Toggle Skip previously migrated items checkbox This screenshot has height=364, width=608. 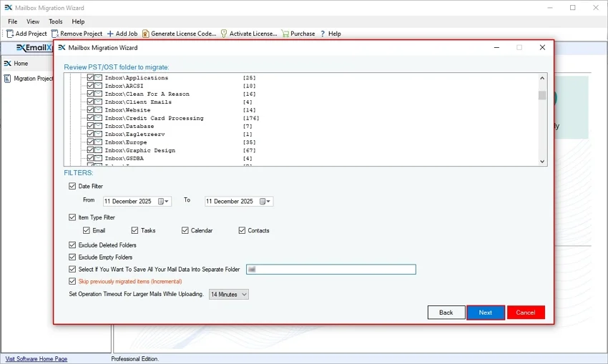(72, 281)
